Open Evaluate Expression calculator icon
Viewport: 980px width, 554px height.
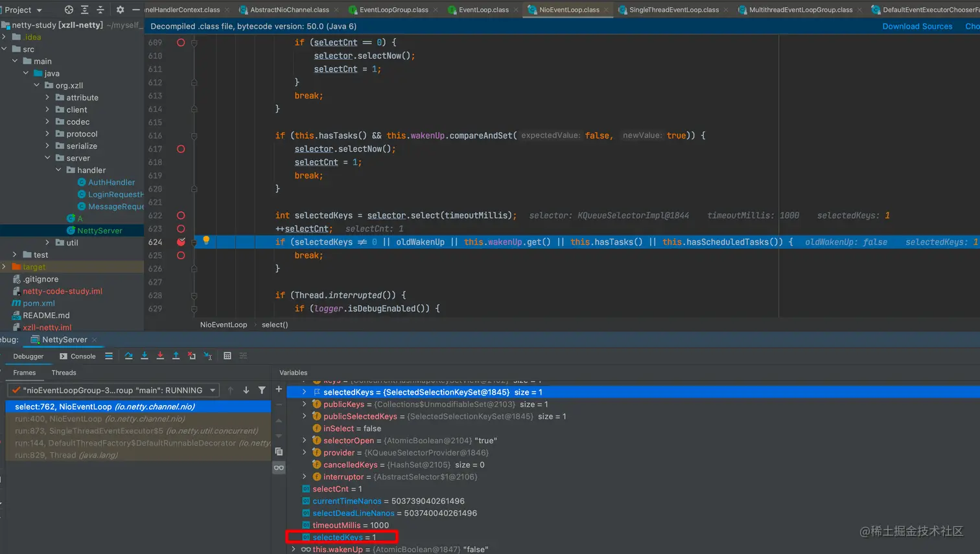tap(227, 356)
